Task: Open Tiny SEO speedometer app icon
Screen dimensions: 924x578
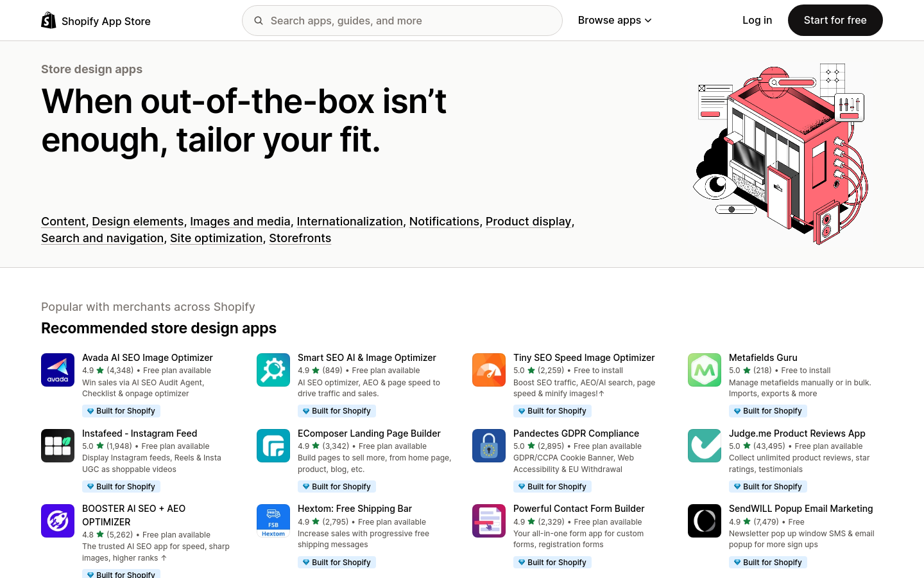Action: click(x=489, y=370)
